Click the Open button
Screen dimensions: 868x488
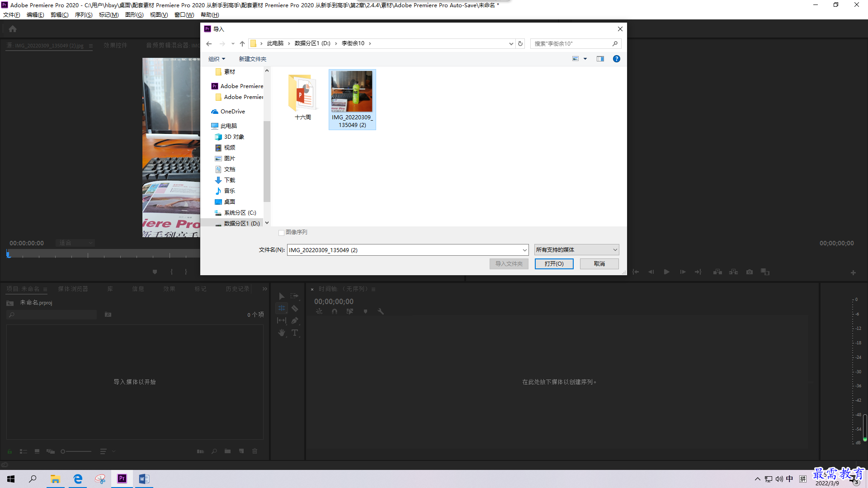click(x=554, y=263)
